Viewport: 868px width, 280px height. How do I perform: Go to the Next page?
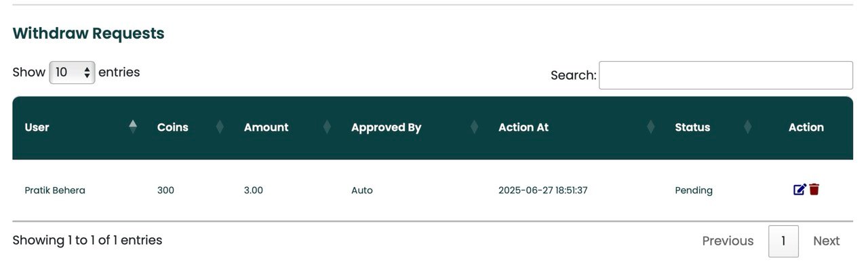click(826, 241)
